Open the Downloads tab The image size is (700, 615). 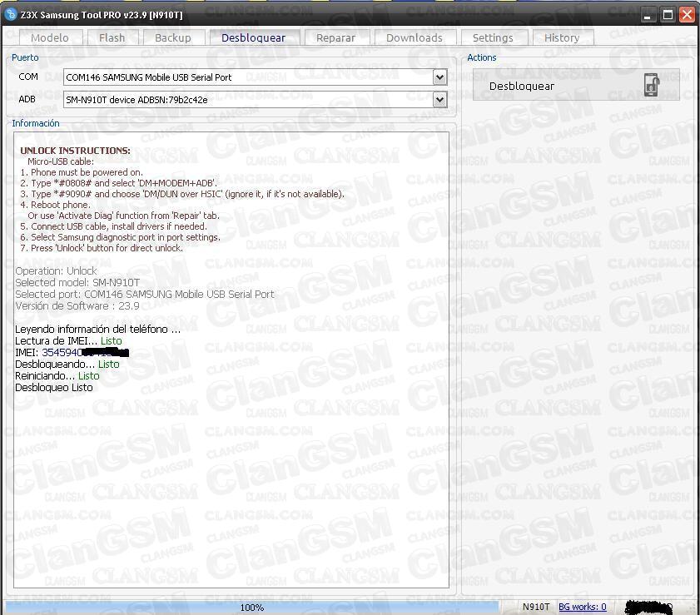tap(415, 38)
